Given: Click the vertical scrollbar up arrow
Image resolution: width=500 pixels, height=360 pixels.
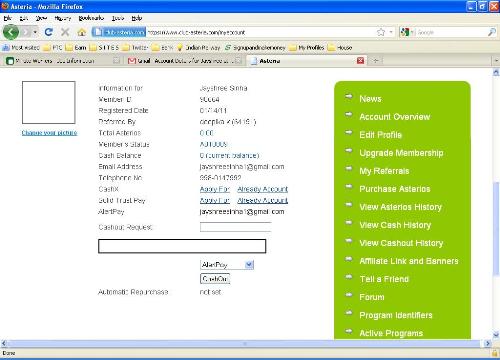Looking at the screenshot, I should [x=496, y=72].
